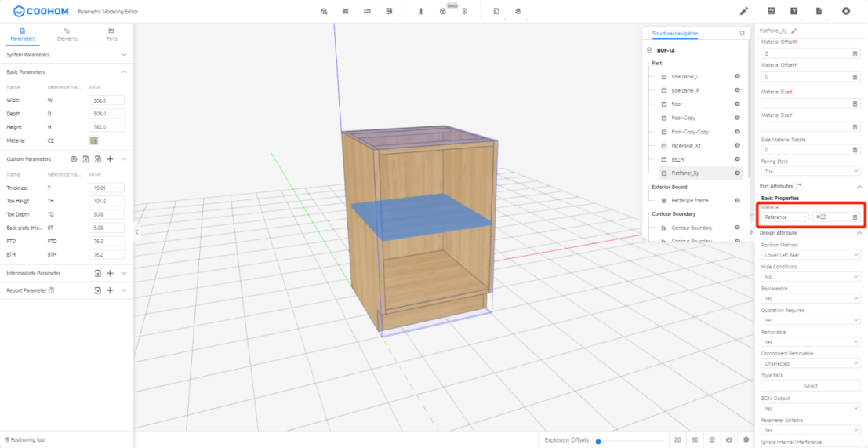The height and width of the screenshot is (448, 868).
Task: Add an Intermediate Parameter with plus icon
Action: [x=111, y=273]
